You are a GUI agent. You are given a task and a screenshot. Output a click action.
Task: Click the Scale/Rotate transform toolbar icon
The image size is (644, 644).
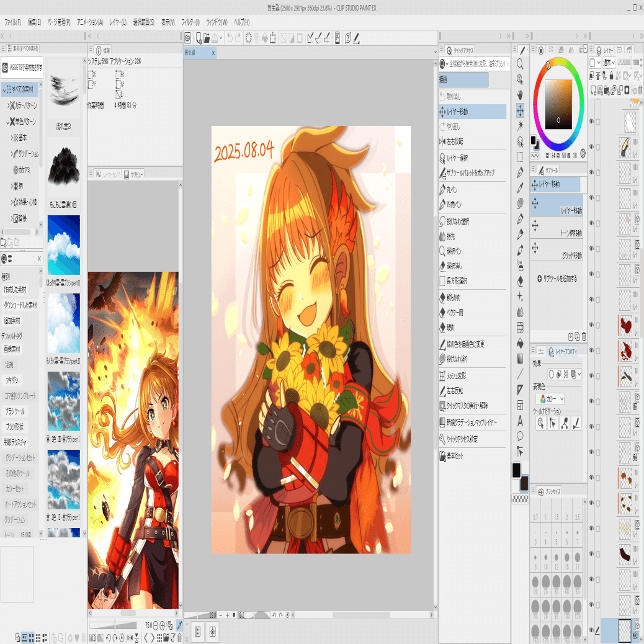coord(273,38)
